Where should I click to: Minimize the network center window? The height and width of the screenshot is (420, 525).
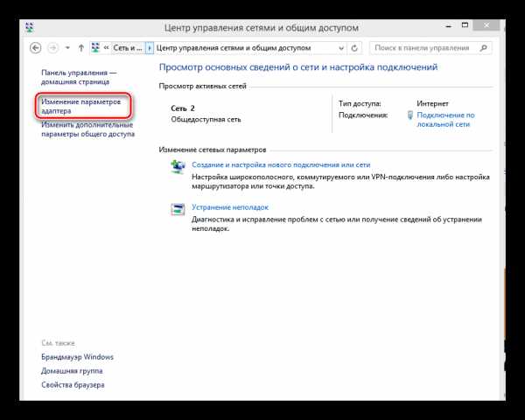tap(449, 25)
